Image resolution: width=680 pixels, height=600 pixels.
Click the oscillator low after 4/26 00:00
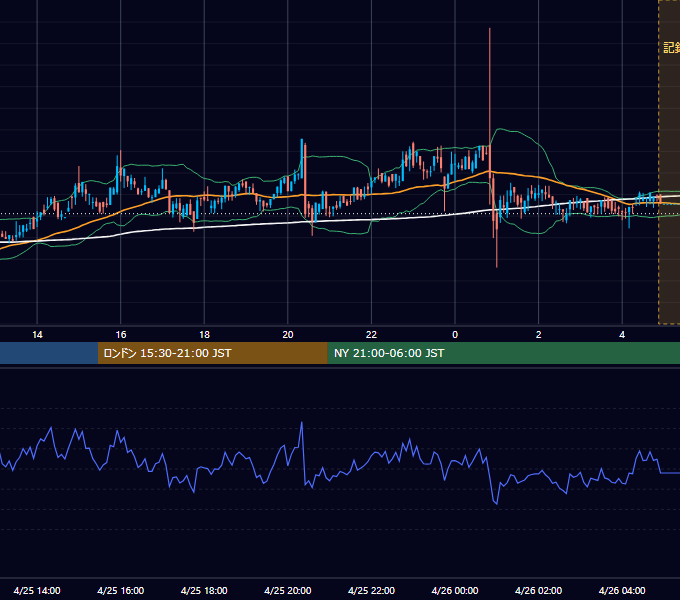[x=496, y=503]
